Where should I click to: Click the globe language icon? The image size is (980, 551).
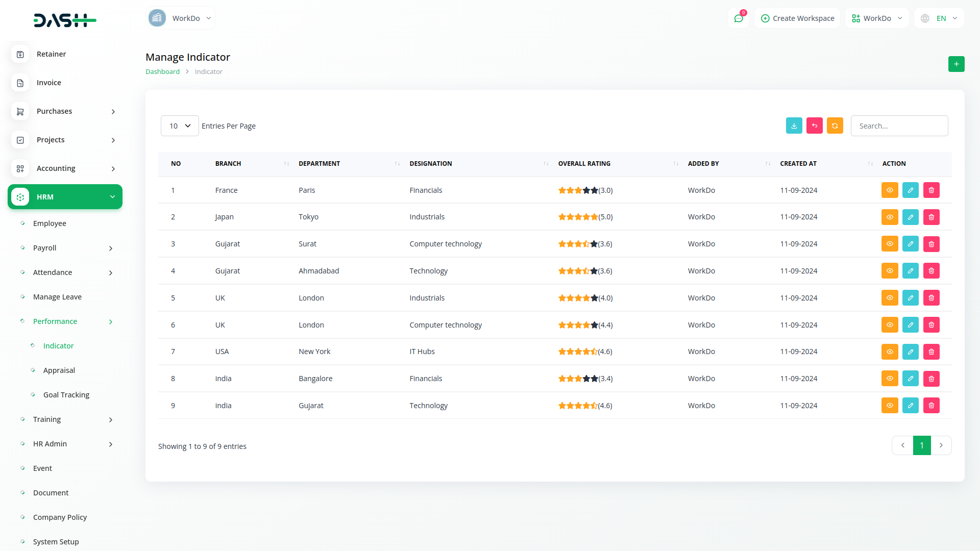pyautogui.click(x=925, y=18)
